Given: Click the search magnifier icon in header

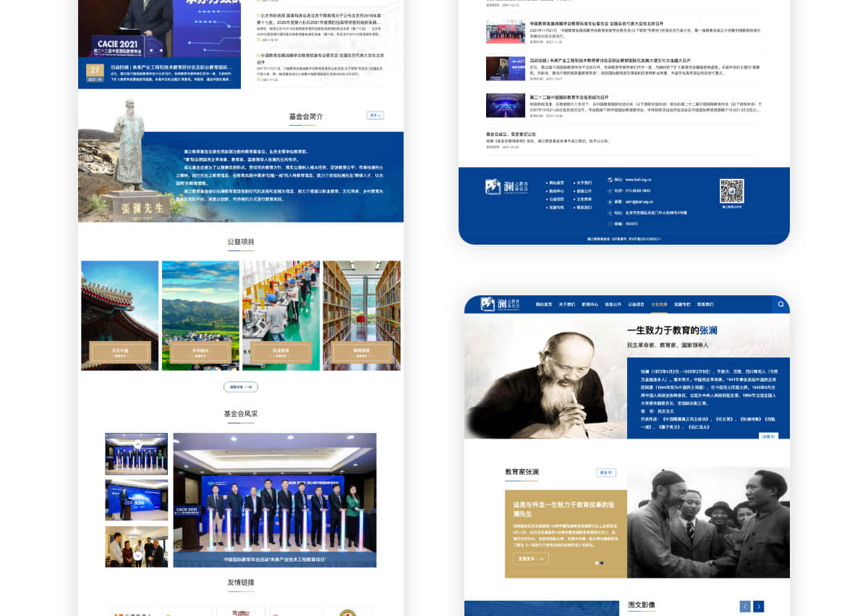Looking at the screenshot, I should (x=780, y=305).
